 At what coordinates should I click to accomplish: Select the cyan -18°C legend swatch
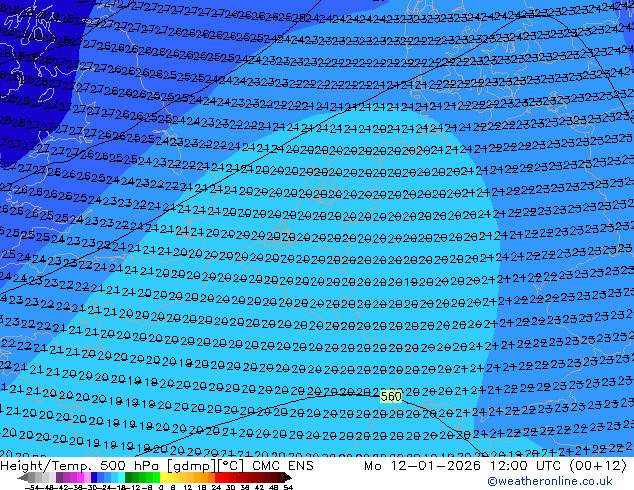[121, 477]
